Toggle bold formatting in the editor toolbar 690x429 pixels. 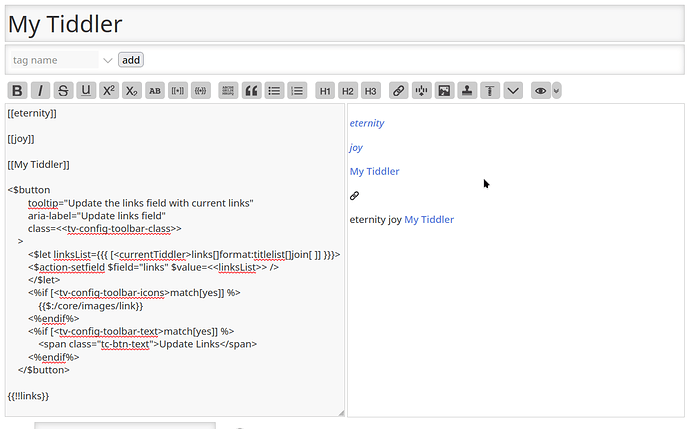[x=17, y=91]
